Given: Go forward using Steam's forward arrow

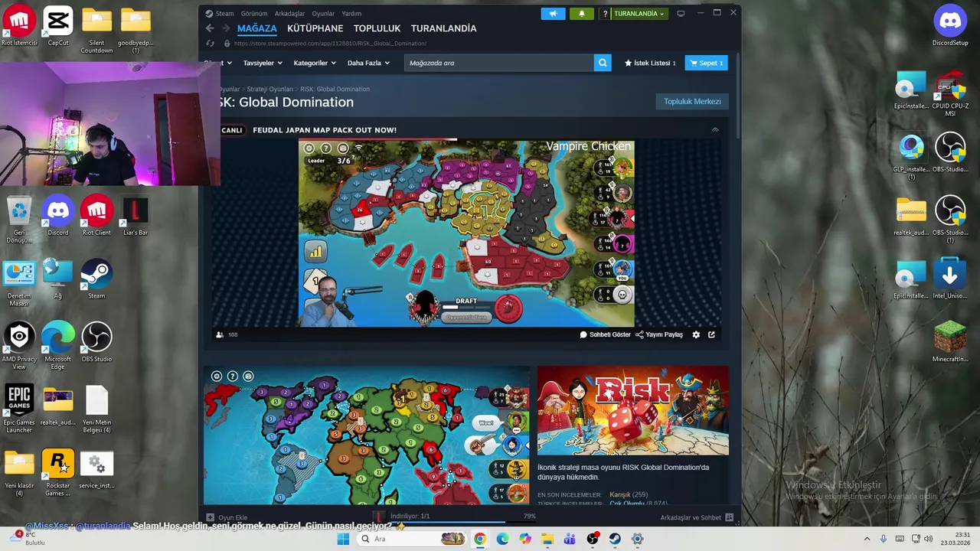Looking at the screenshot, I should 225,28.
